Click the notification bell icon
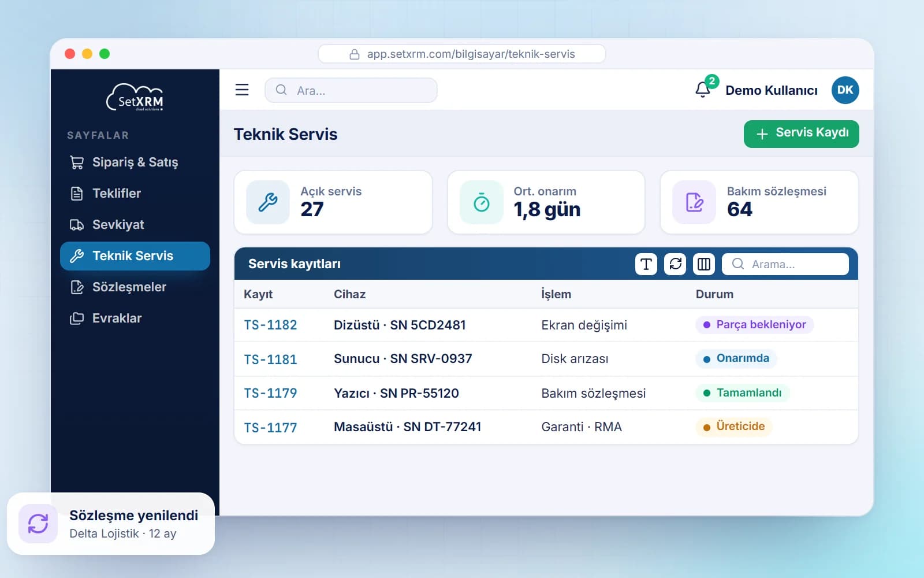924x578 pixels. pyautogui.click(x=703, y=90)
